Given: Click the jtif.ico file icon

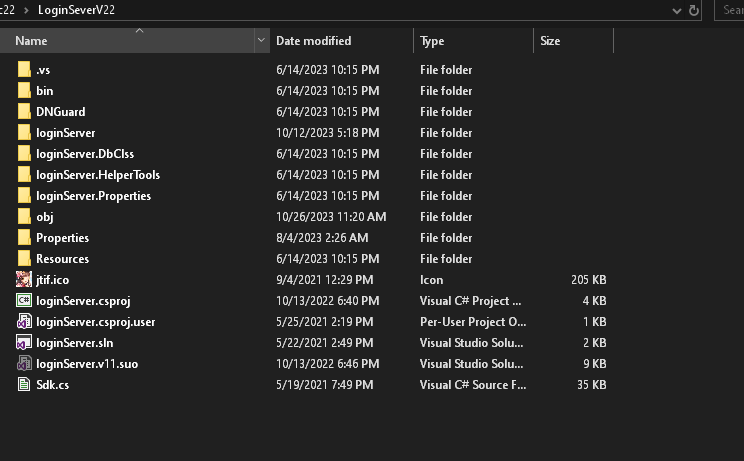Looking at the screenshot, I should click(x=24, y=280).
